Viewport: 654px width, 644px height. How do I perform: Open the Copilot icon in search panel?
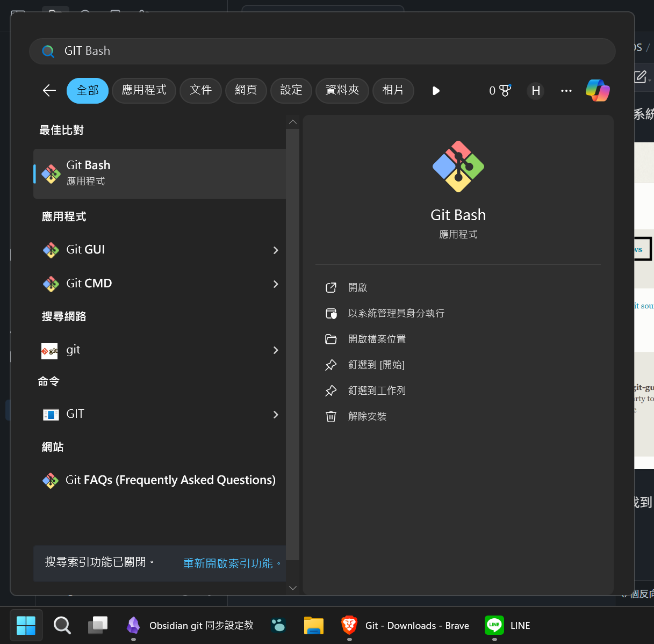(x=598, y=90)
